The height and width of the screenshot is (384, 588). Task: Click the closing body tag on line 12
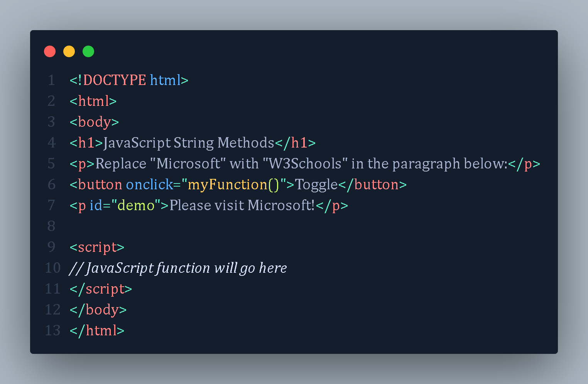(98, 310)
